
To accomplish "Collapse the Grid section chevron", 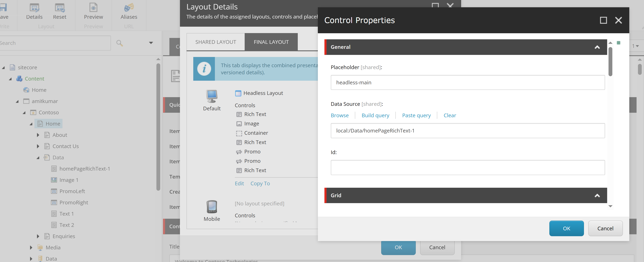I will [597, 196].
